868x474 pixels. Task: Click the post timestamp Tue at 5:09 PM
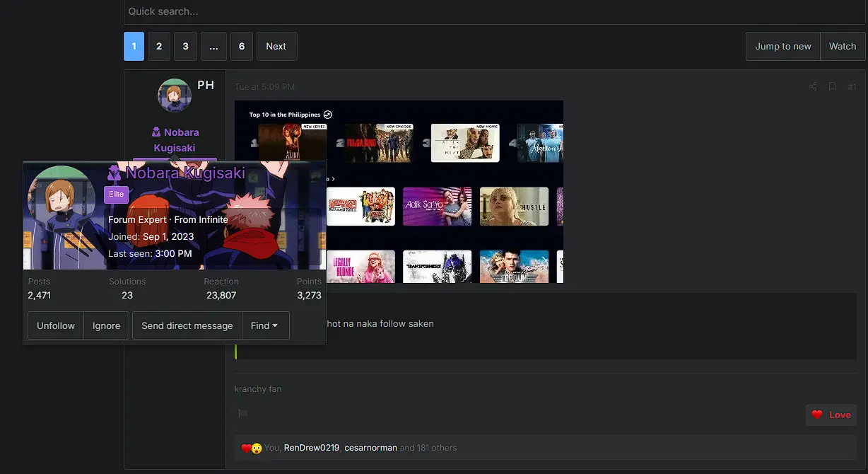pyautogui.click(x=265, y=87)
